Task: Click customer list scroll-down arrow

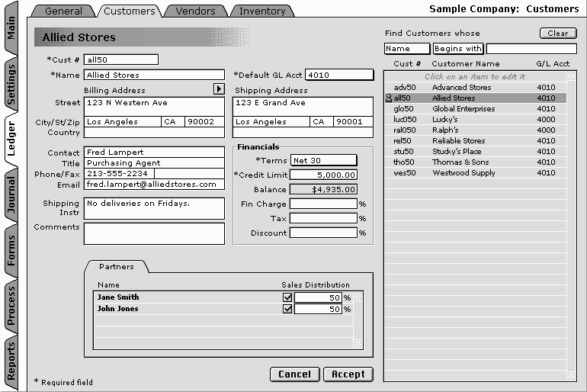Action: point(571,375)
